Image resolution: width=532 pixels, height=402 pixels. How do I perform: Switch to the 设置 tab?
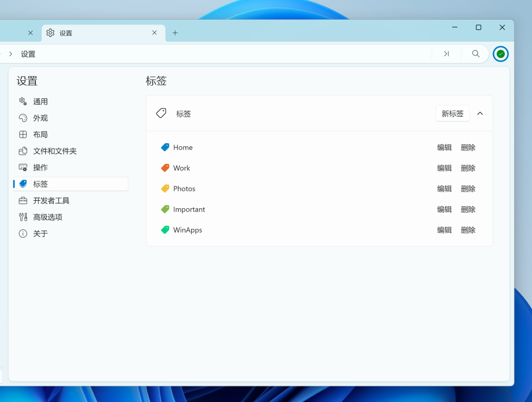tap(103, 33)
